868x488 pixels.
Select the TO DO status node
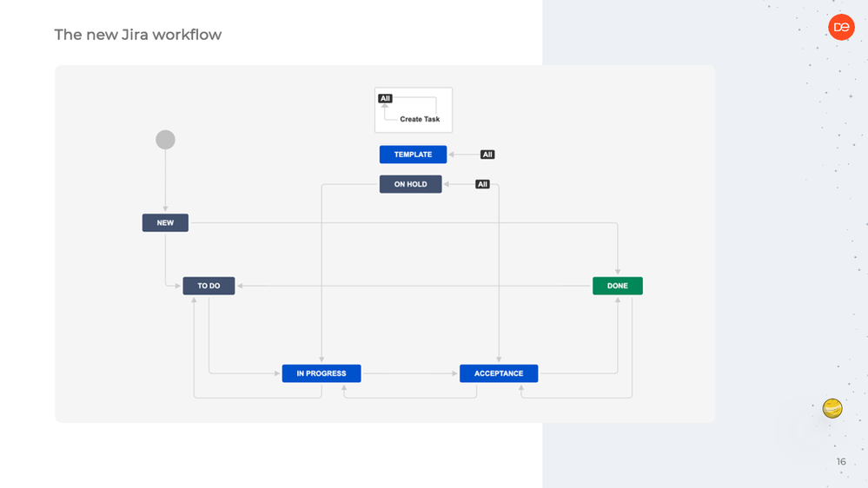point(209,286)
